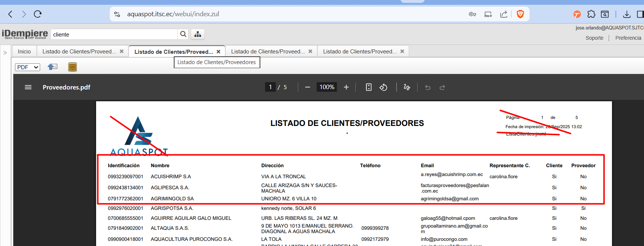Open the PDF viewer sidebar menu

tap(28, 87)
